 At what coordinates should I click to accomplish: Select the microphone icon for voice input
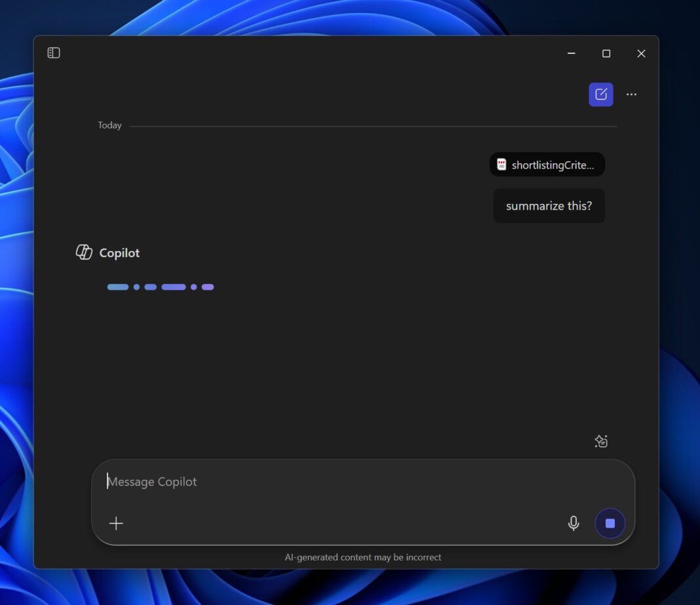573,523
